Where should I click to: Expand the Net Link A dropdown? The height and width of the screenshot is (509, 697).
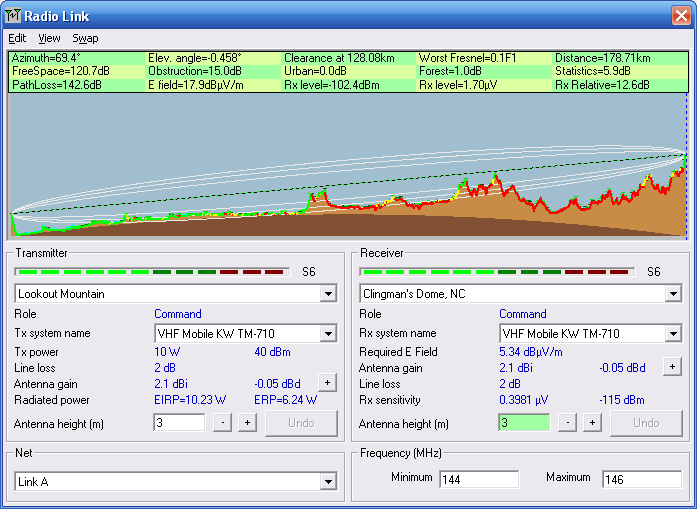click(x=328, y=482)
